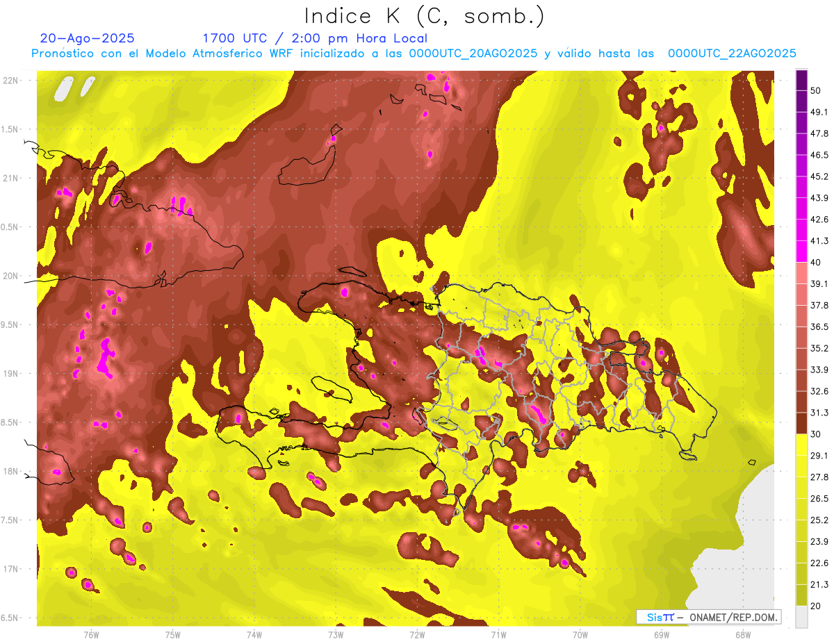Image resolution: width=834 pixels, height=644 pixels.
Task: Click the "20" legend value at the scale bottom
Action: coord(817,606)
